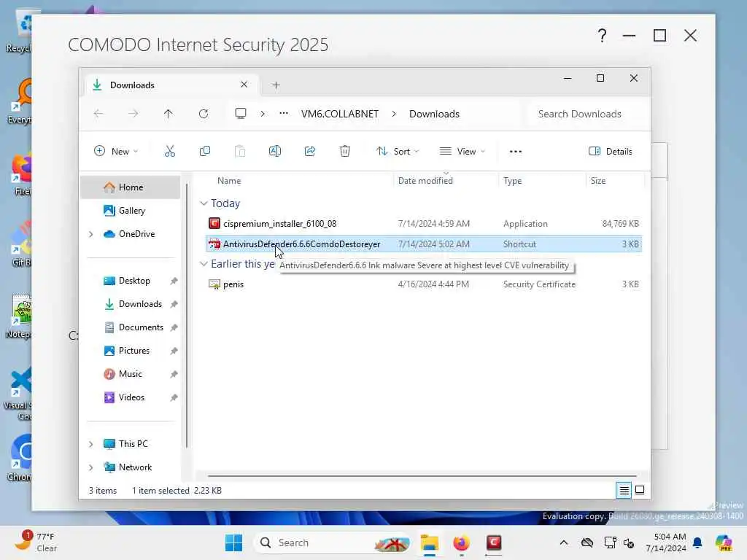The width and height of the screenshot is (747, 560).
Task: Open the taskbar clock and date
Action: (x=665, y=542)
